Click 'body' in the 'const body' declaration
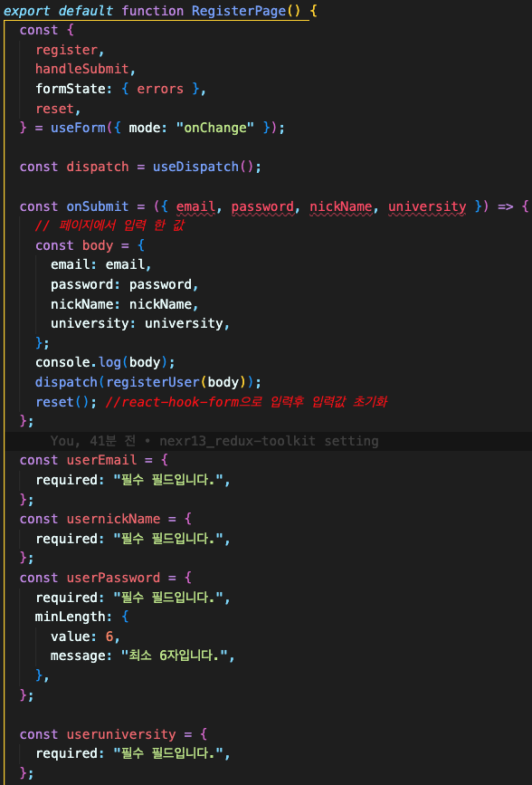The width and height of the screenshot is (532, 785). pyautogui.click(x=98, y=245)
